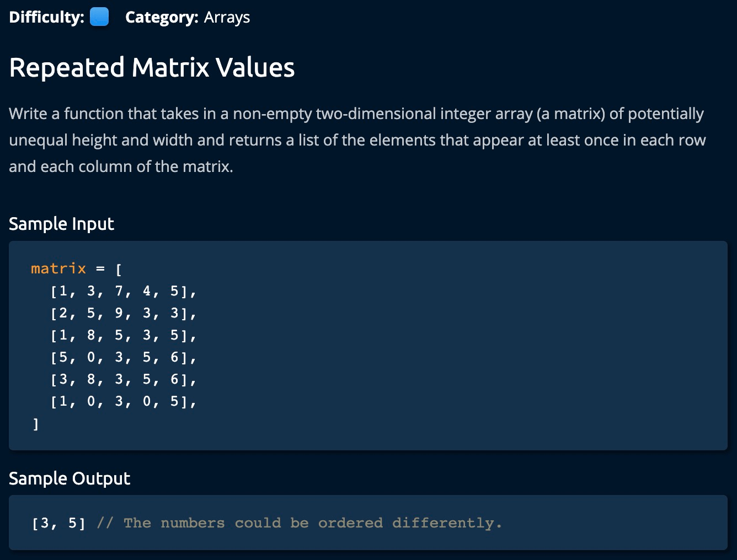Viewport: 737px width, 560px height.
Task: Click the Arrays category label
Action: pos(227,17)
